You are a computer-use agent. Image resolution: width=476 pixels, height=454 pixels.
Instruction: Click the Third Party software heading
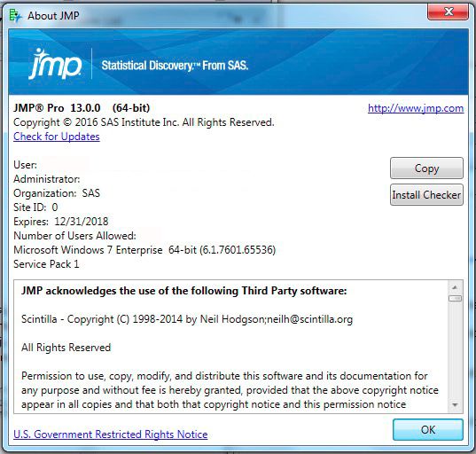coord(184,291)
